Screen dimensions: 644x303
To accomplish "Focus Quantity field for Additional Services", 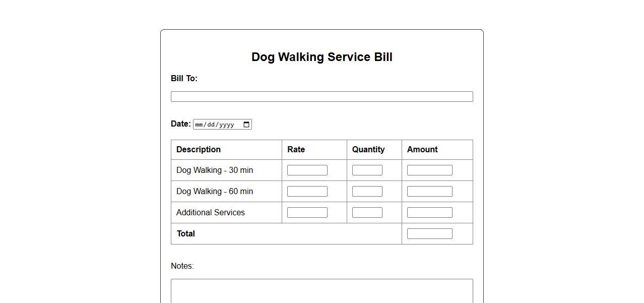I will pos(367,213).
